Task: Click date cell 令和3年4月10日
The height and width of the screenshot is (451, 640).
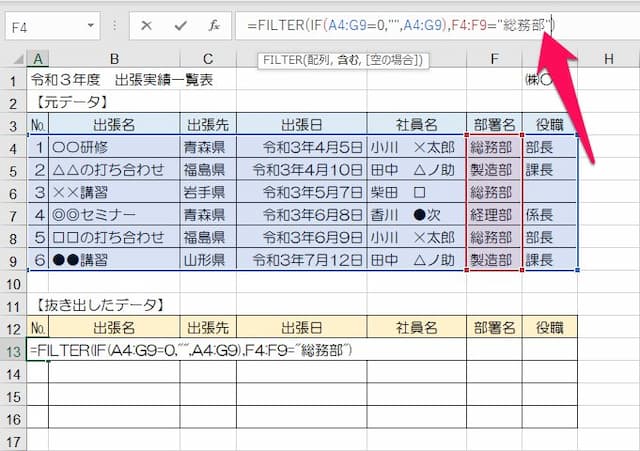Action: [302, 170]
